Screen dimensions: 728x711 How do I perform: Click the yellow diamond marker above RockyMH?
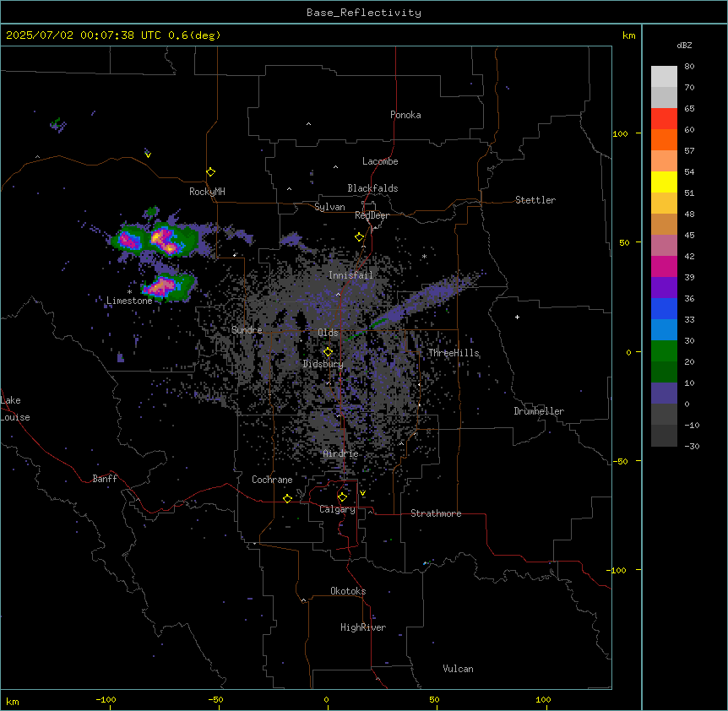pyautogui.click(x=210, y=172)
